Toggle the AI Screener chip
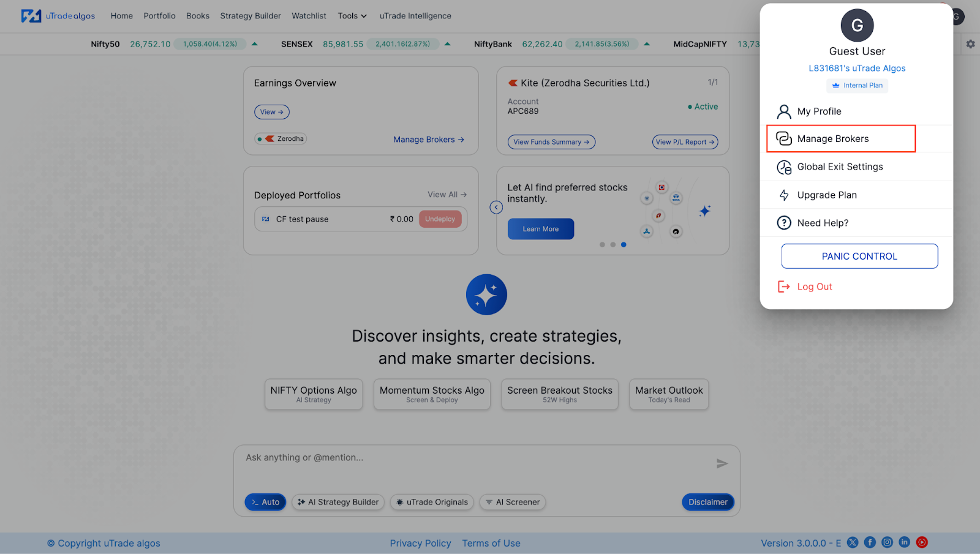980x554 pixels. 513,502
